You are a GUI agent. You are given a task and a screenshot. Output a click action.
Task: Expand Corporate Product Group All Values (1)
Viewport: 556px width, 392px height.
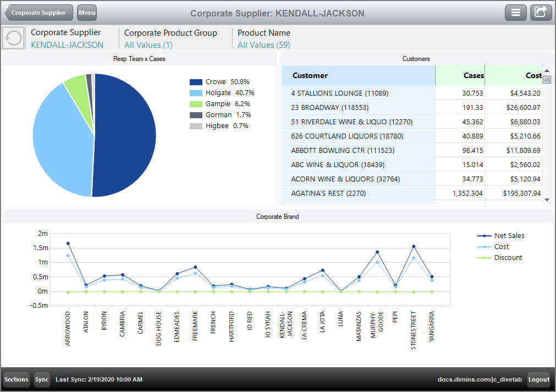pos(148,45)
